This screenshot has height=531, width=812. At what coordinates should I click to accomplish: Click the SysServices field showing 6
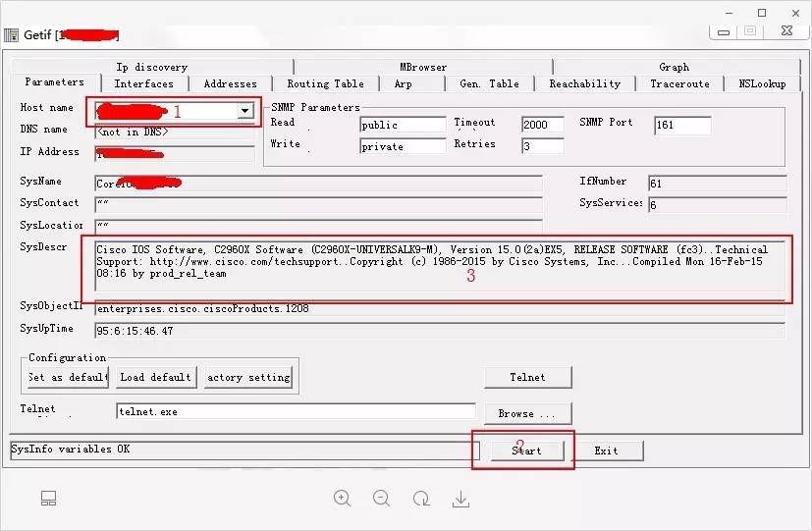pos(717,205)
